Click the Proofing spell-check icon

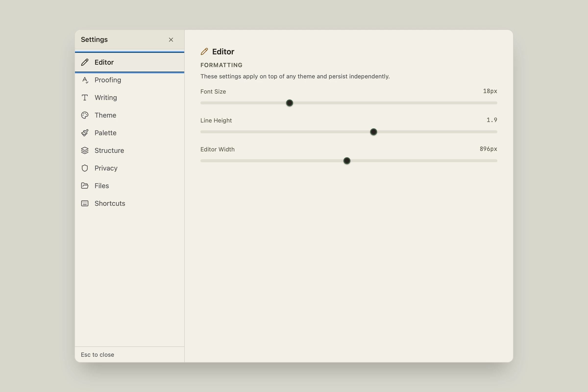click(x=85, y=80)
